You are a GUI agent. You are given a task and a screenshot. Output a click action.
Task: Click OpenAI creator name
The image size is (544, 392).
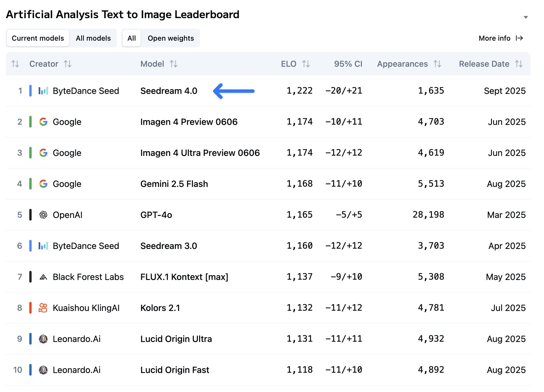[68, 215]
